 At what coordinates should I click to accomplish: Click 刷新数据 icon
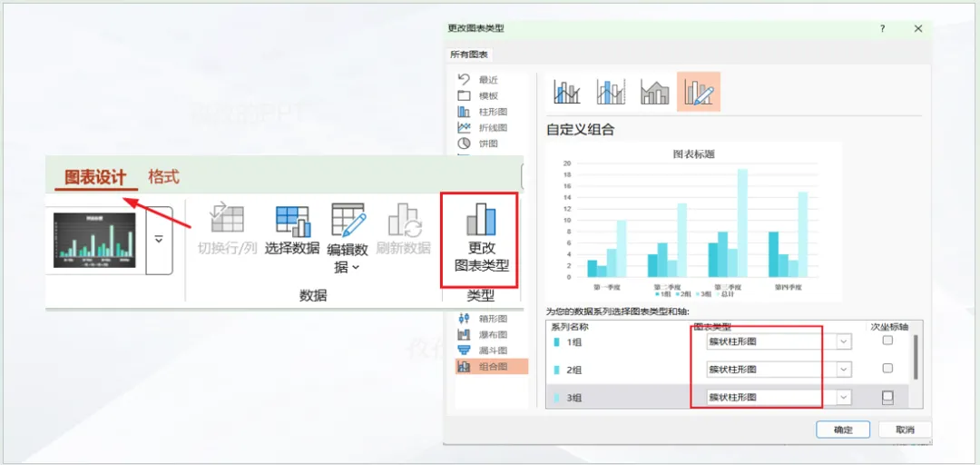pyautogui.click(x=405, y=220)
